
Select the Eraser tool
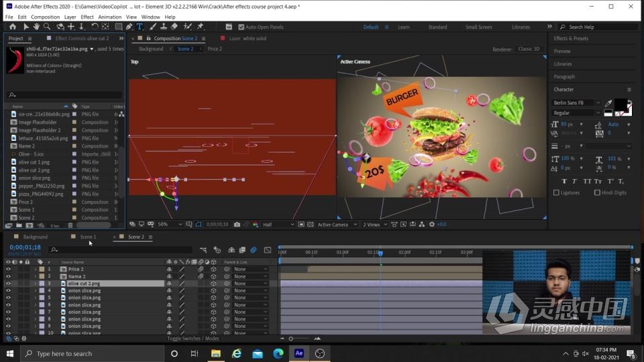click(x=174, y=27)
